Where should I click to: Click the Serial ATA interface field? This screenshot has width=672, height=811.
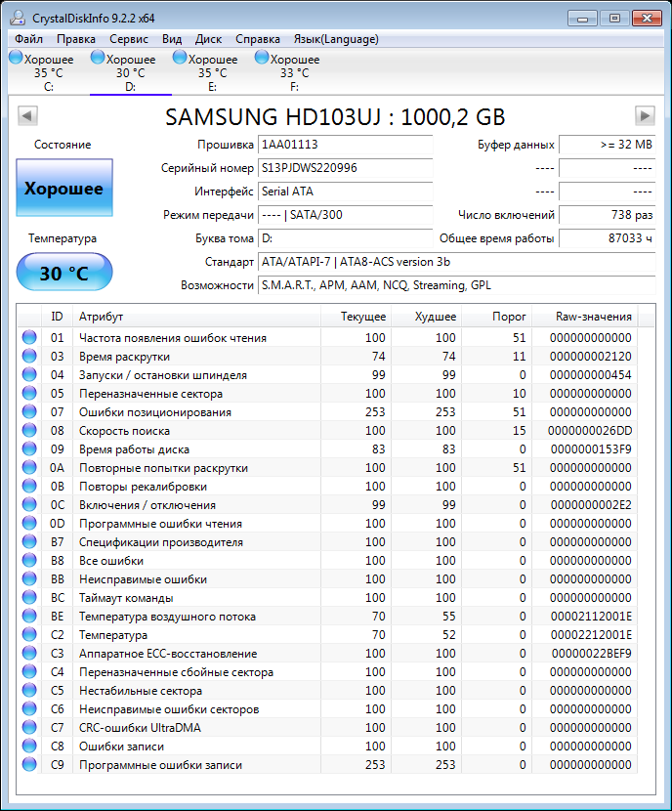point(346,192)
